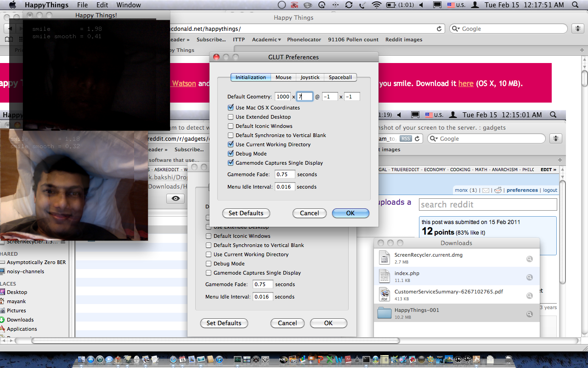Screen dimensions: 588x368
Task: Click the Wi-Fi icon in the menu bar
Action: click(x=377, y=5)
